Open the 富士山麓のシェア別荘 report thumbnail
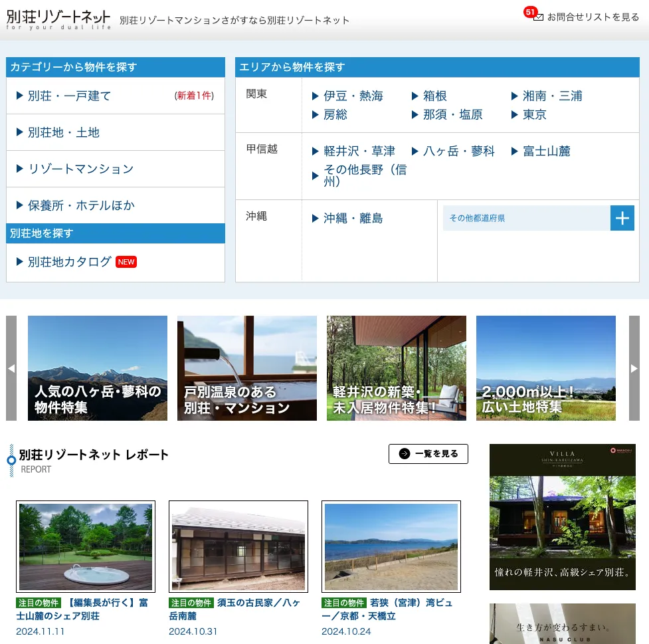This screenshot has width=649, height=644. pos(86,546)
